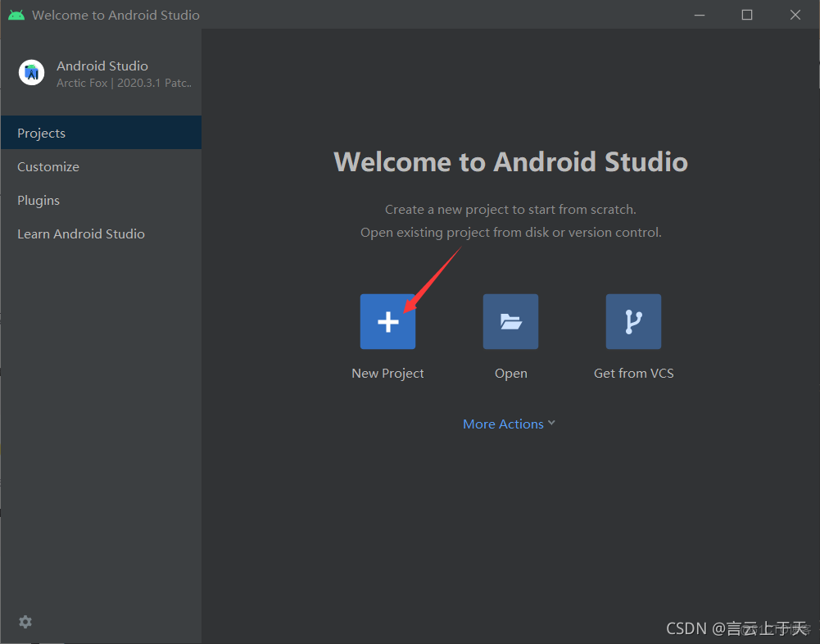This screenshot has height=644, width=820.
Task: Click the Android Studio logo icon
Action: click(31, 72)
